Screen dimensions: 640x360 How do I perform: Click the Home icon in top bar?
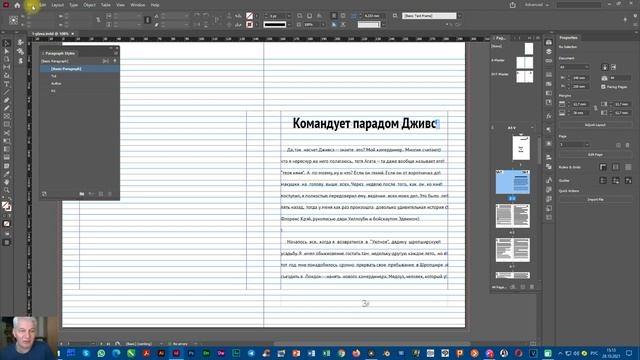coord(17,5)
